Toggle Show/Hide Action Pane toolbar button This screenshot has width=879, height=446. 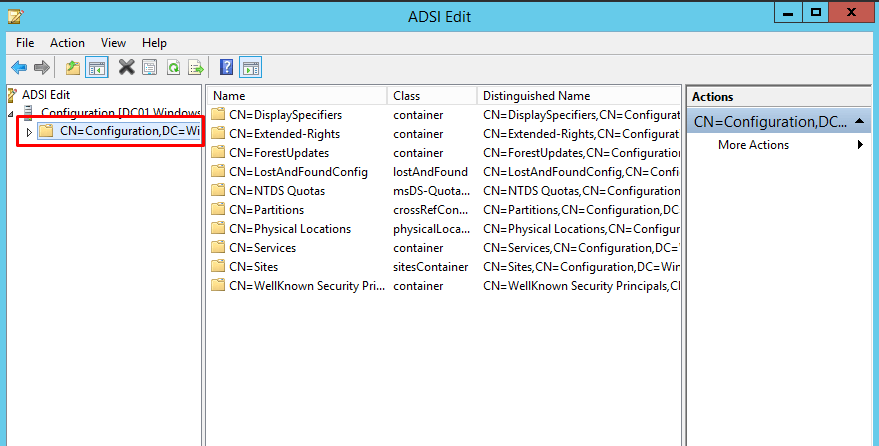[x=251, y=68]
